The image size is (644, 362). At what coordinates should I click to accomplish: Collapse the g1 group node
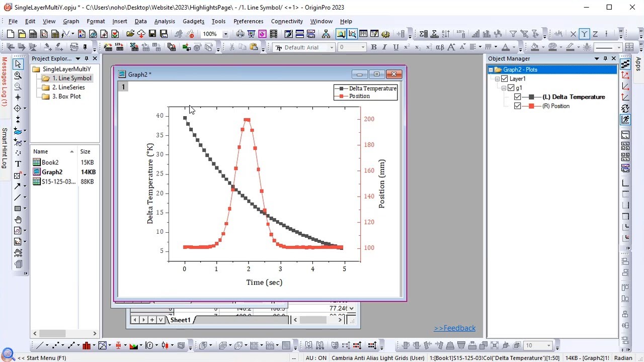coord(504,88)
